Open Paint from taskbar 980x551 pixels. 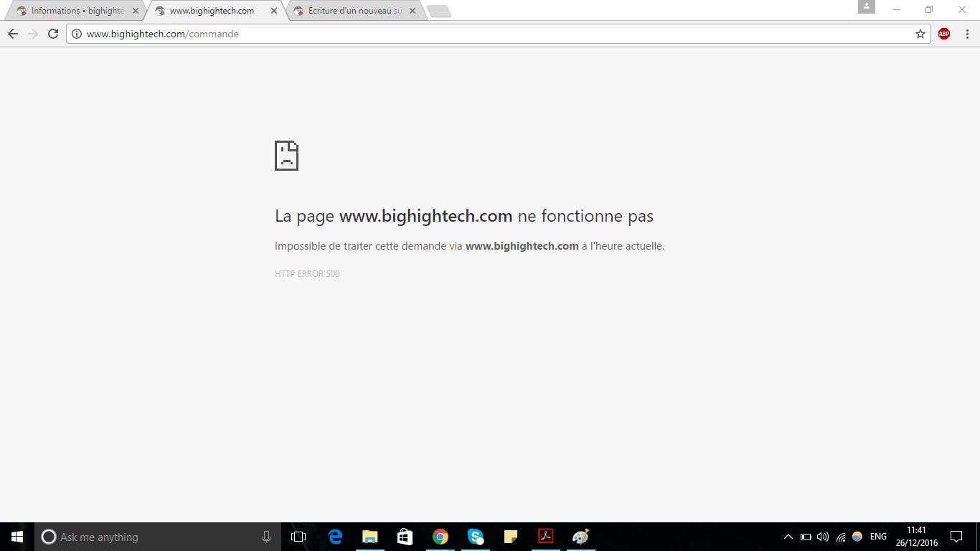(x=580, y=537)
